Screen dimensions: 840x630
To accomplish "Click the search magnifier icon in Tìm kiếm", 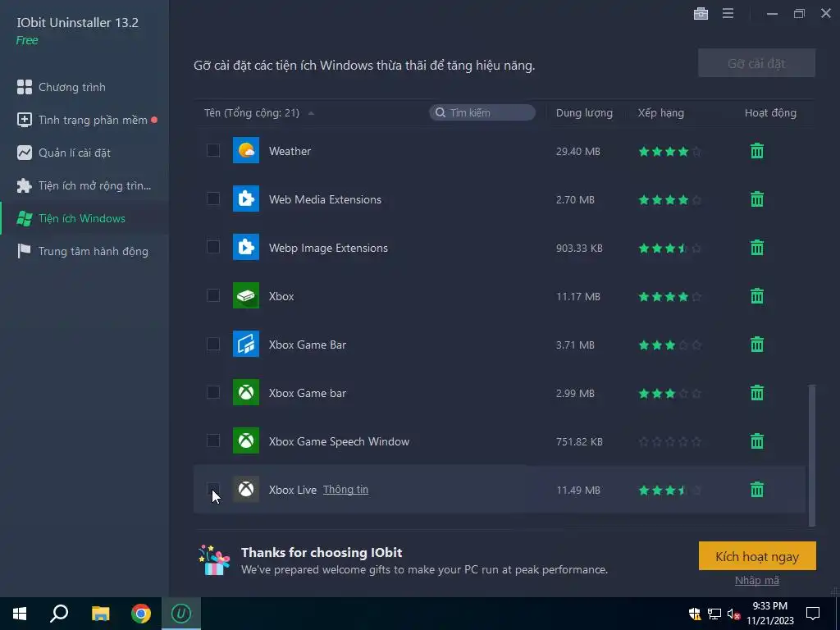I will (441, 112).
